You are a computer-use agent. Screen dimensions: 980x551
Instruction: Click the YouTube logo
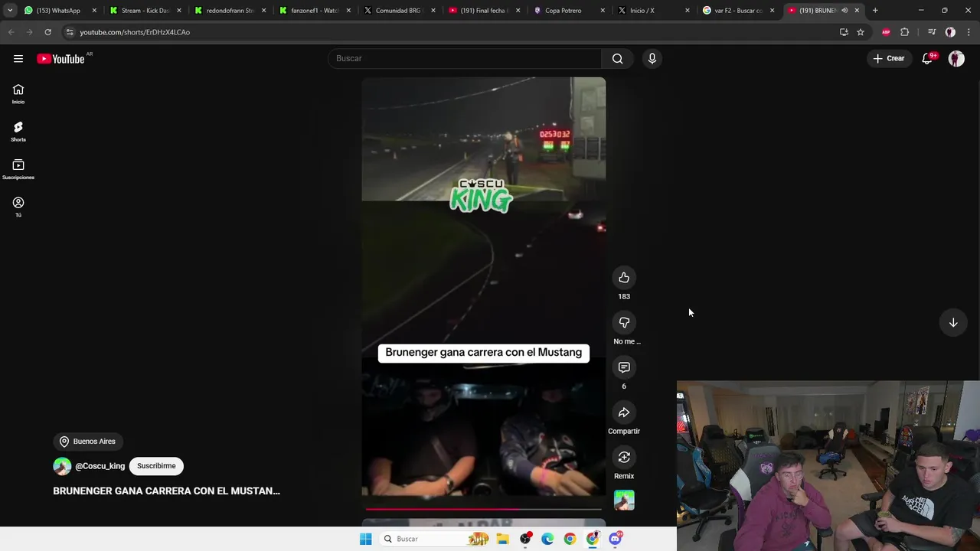60,59
